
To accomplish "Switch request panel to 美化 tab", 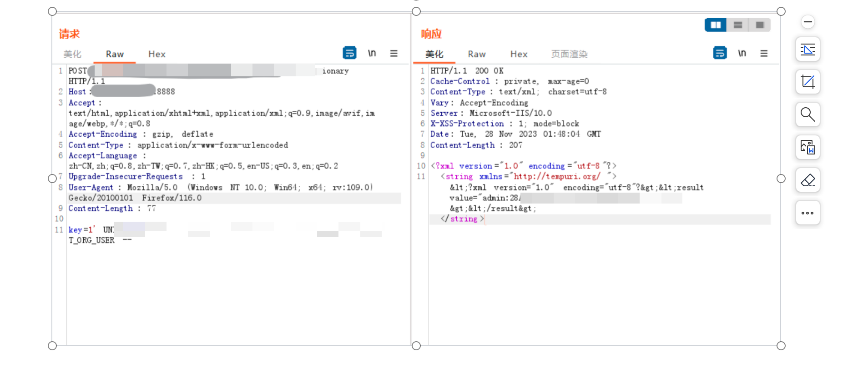I will point(72,54).
